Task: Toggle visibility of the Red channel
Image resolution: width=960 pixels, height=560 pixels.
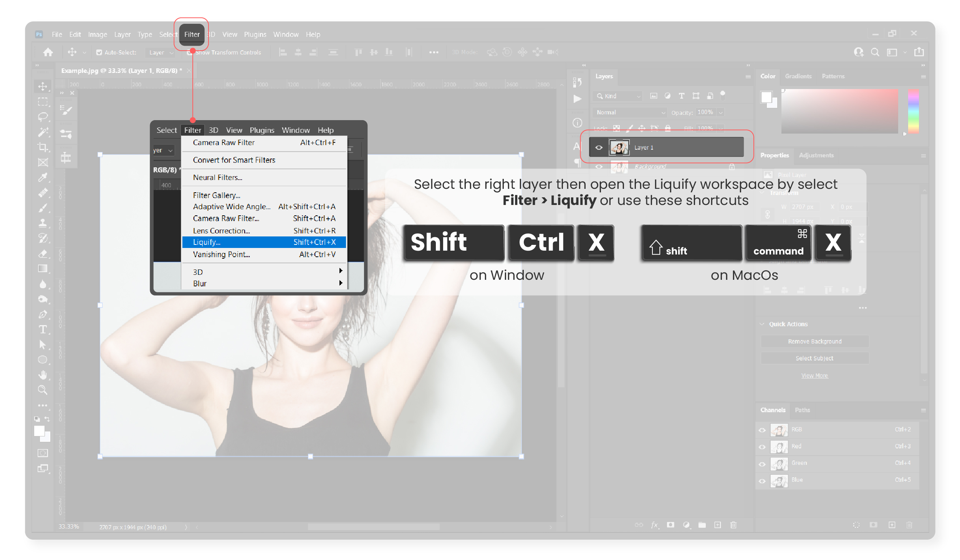Action: pos(762,447)
